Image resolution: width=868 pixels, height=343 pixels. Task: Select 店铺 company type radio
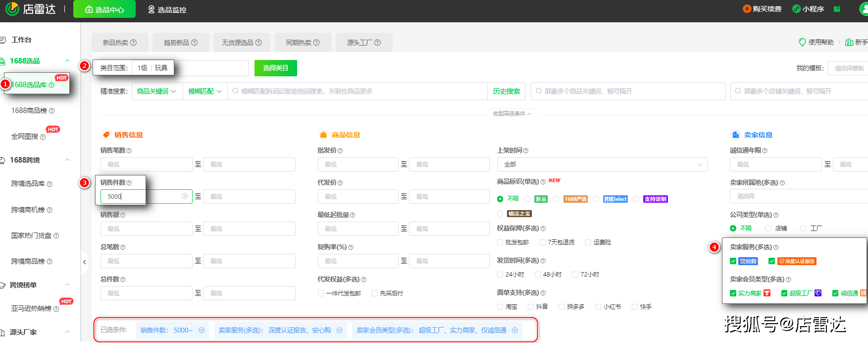click(768, 229)
